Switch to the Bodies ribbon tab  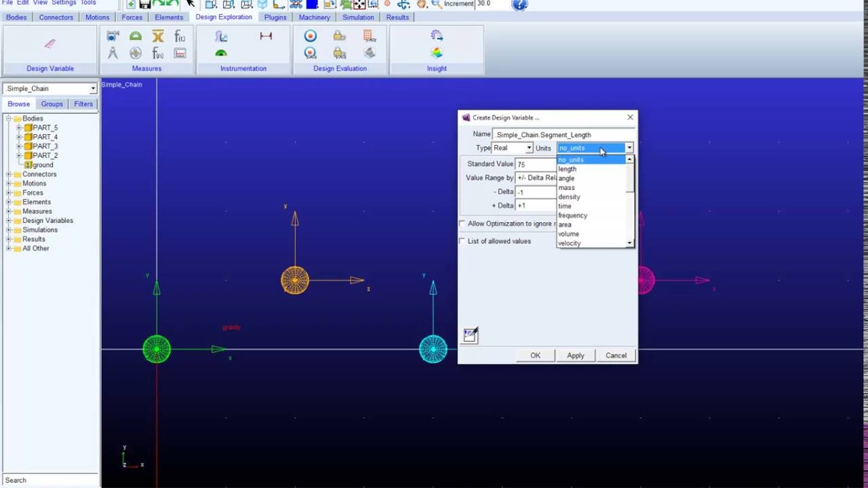(16, 18)
